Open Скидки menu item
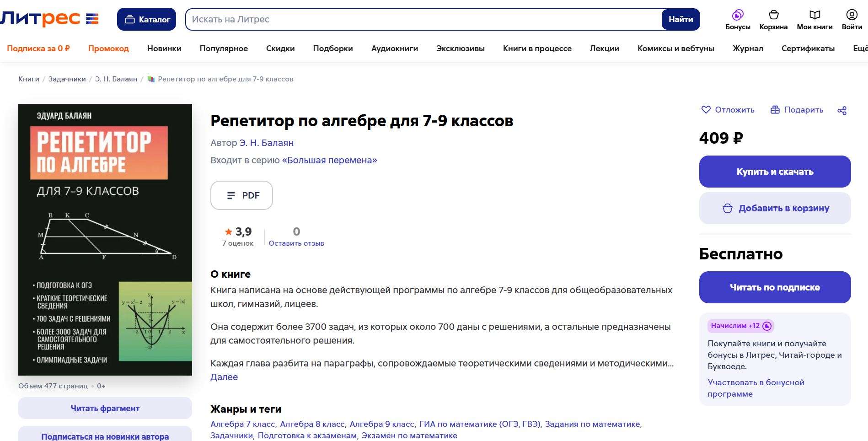868x441 pixels. [x=280, y=48]
